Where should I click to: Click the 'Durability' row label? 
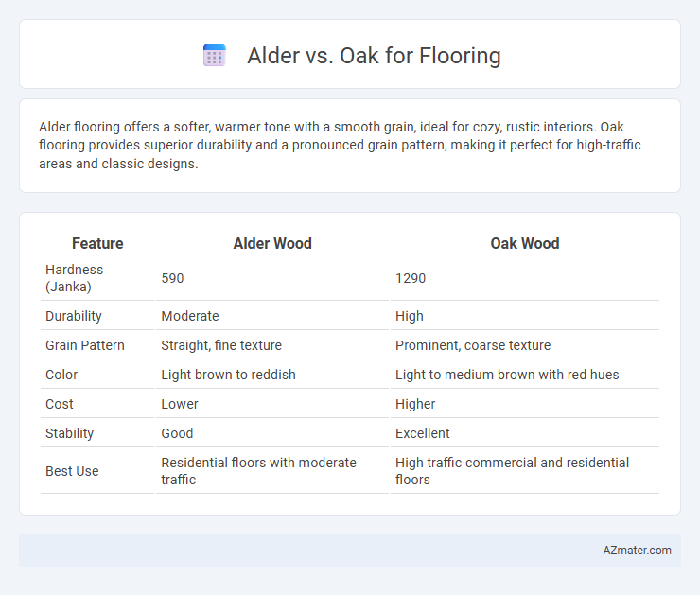[74, 316]
